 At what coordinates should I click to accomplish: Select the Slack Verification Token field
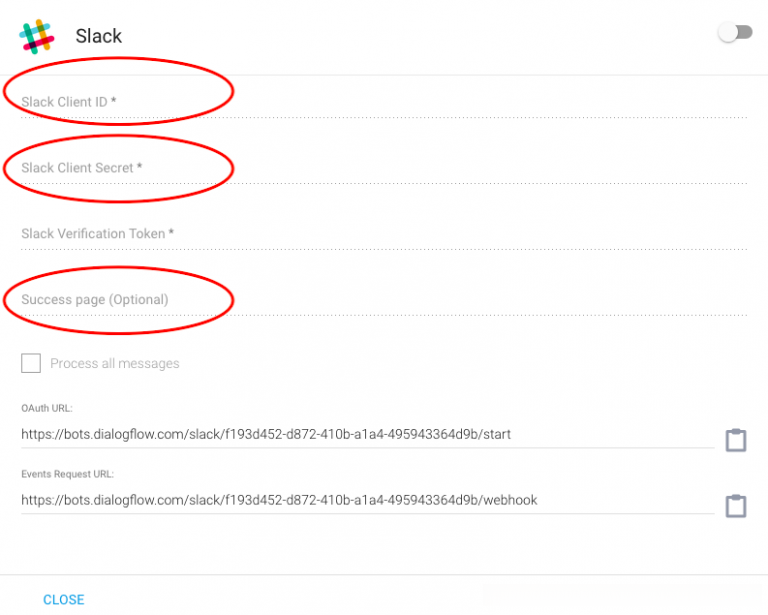380,234
